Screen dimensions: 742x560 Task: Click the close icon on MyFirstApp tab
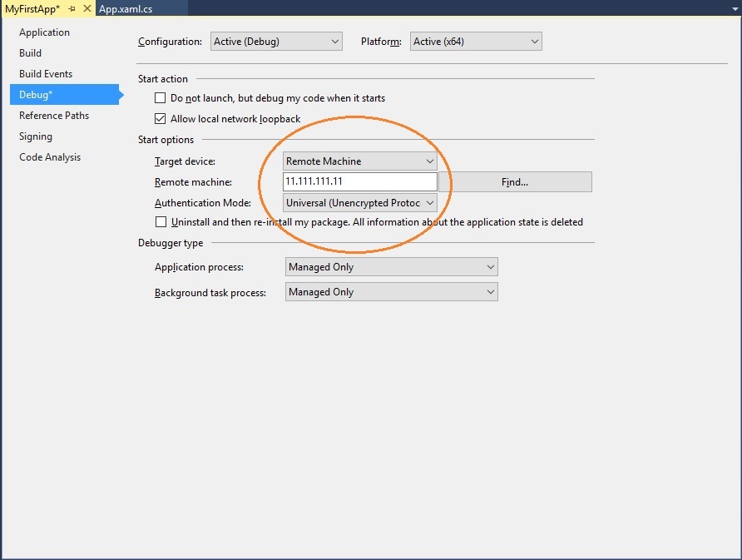(87, 8)
